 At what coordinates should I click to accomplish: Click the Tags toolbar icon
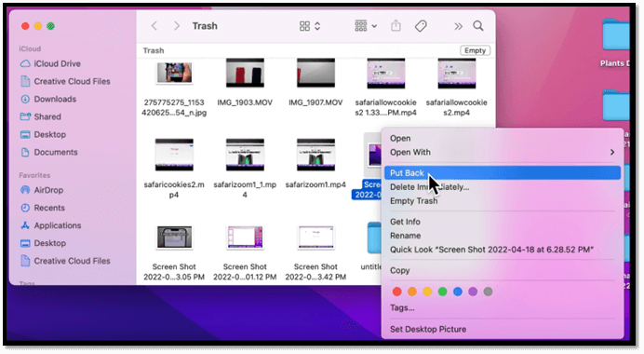click(x=421, y=26)
